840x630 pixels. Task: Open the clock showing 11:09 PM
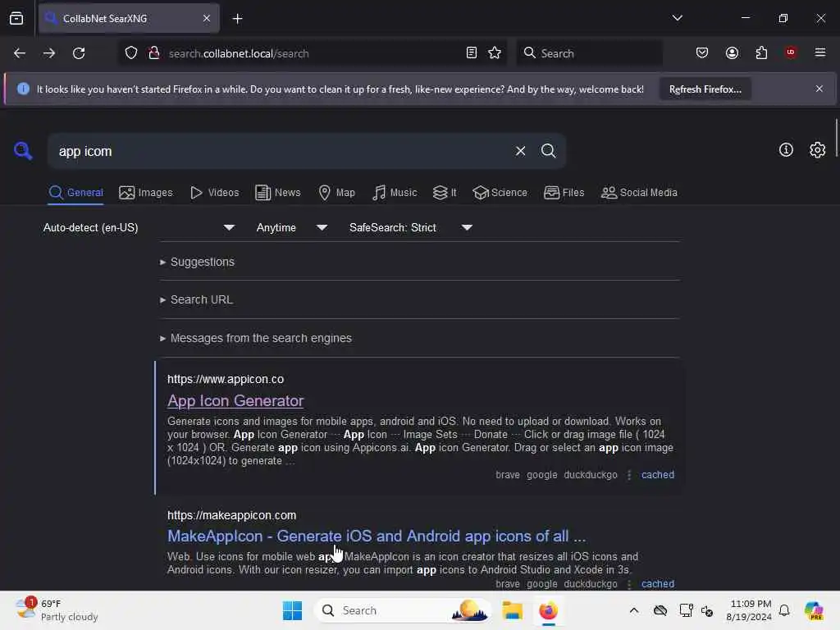point(749,610)
